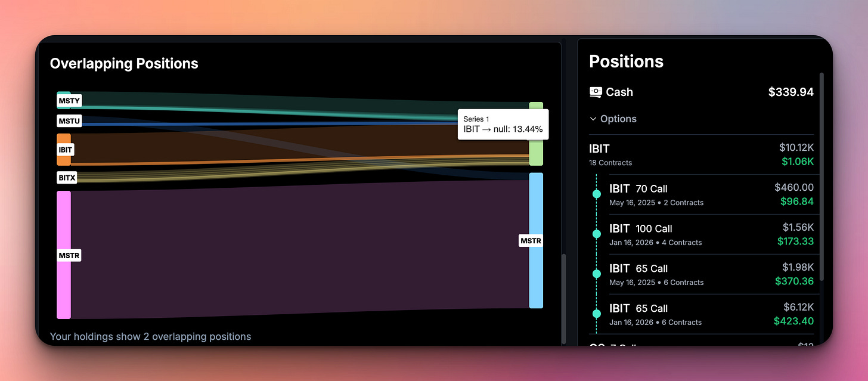Select the MSTY source node label
Image resolution: width=868 pixels, height=381 pixels.
[x=70, y=101]
